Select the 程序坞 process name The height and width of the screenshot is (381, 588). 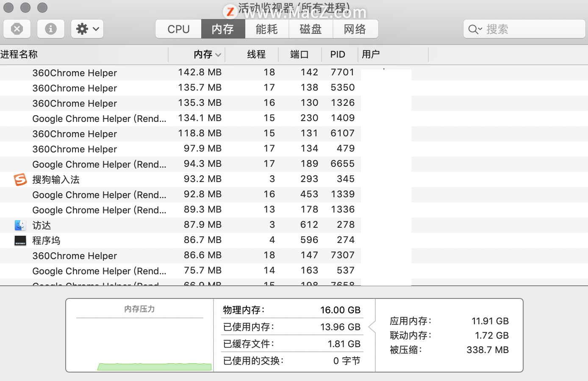(x=46, y=240)
